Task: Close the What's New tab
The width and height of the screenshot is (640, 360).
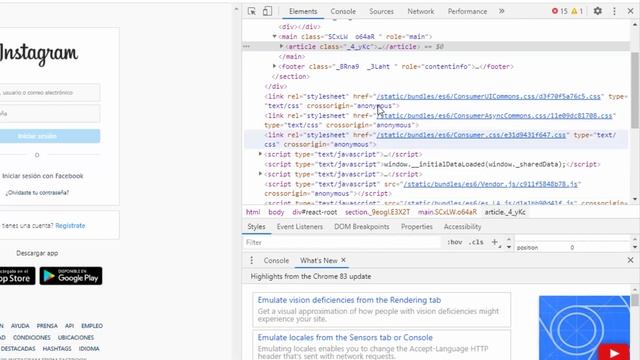Action: tap(343, 260)
